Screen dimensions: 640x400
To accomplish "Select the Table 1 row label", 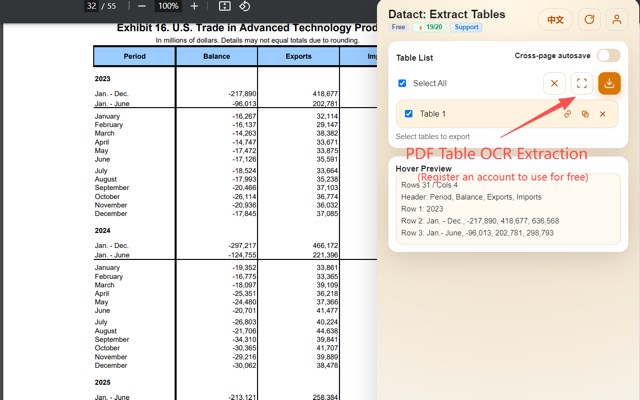I will click(433, 114).
